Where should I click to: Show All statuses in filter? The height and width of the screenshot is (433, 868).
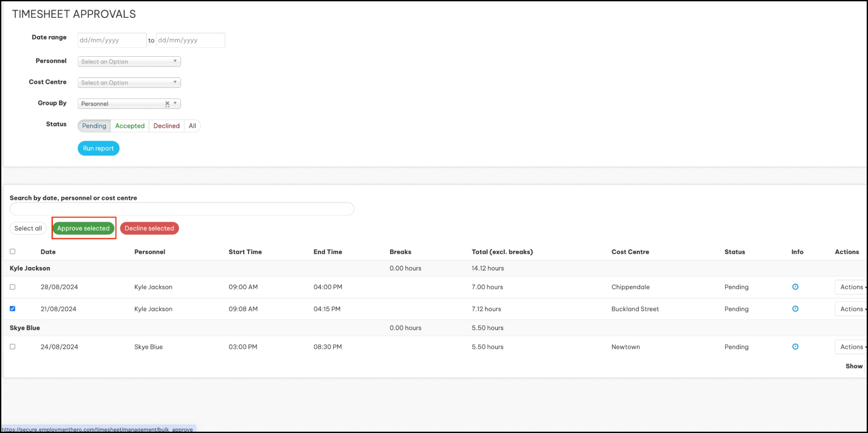coord(192,126)
